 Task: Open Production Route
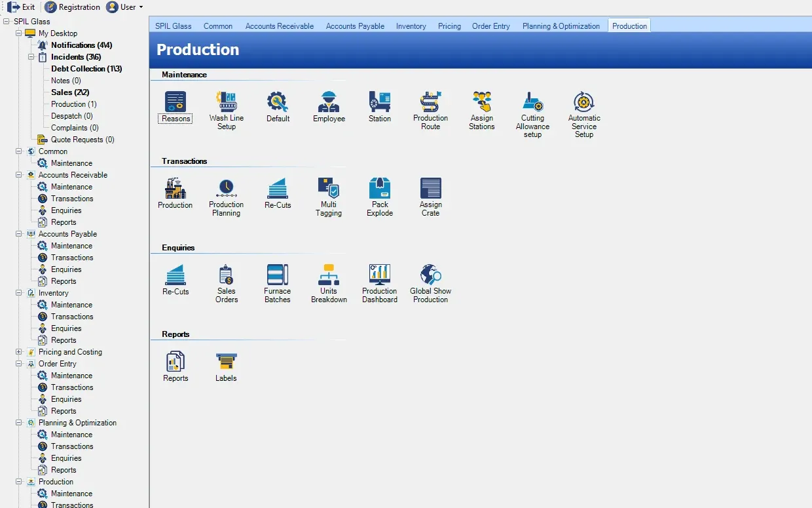pyautogui.click(x=431, y=111)
